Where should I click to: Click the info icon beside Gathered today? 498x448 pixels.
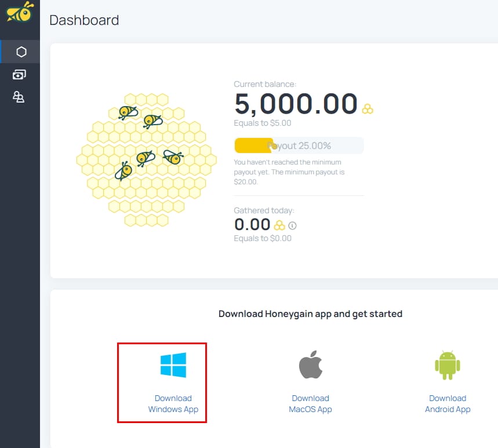tap(292, 226)
